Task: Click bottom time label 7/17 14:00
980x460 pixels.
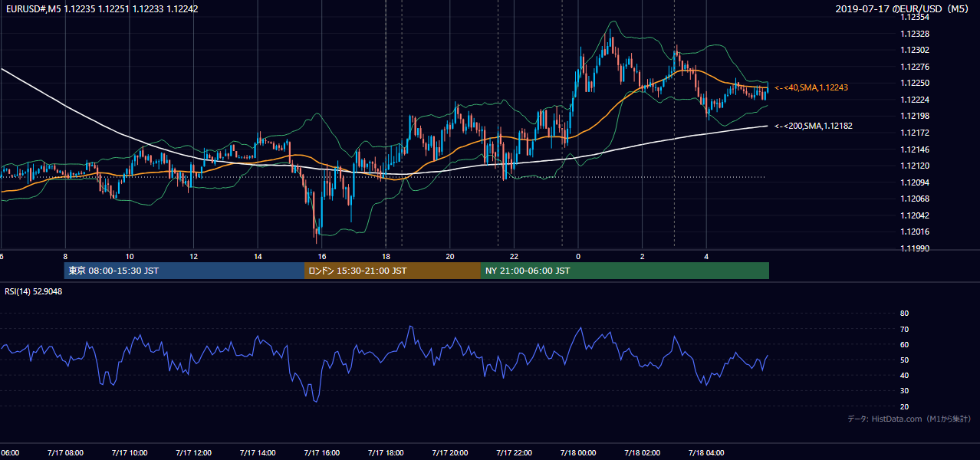Action: coord(258,453)
